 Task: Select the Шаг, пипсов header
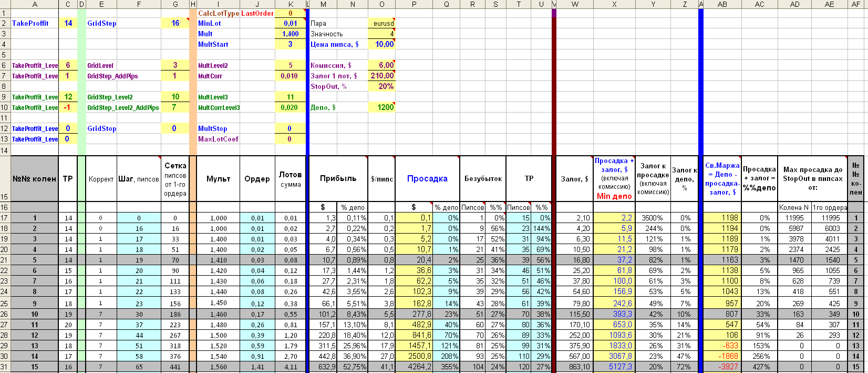coord(139,179)
